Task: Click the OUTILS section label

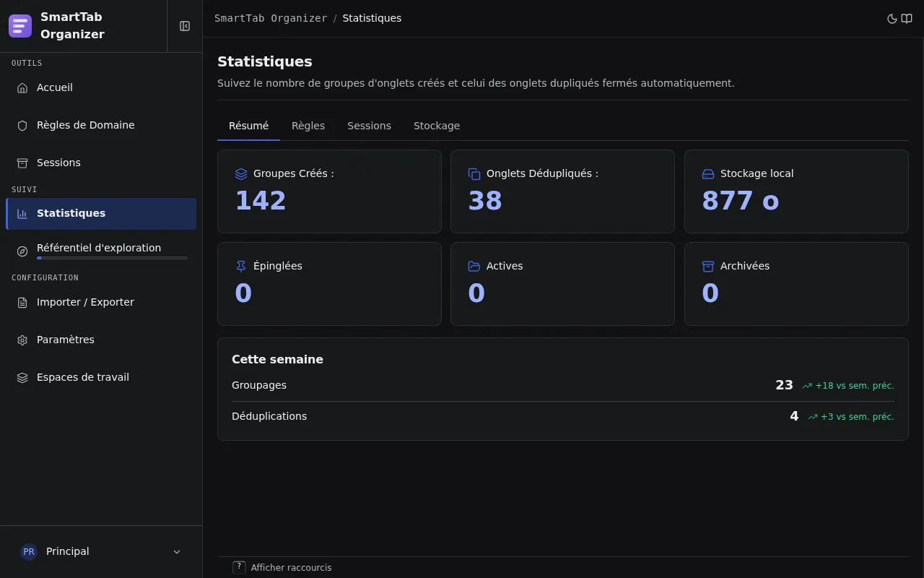Action: point(27,64)
